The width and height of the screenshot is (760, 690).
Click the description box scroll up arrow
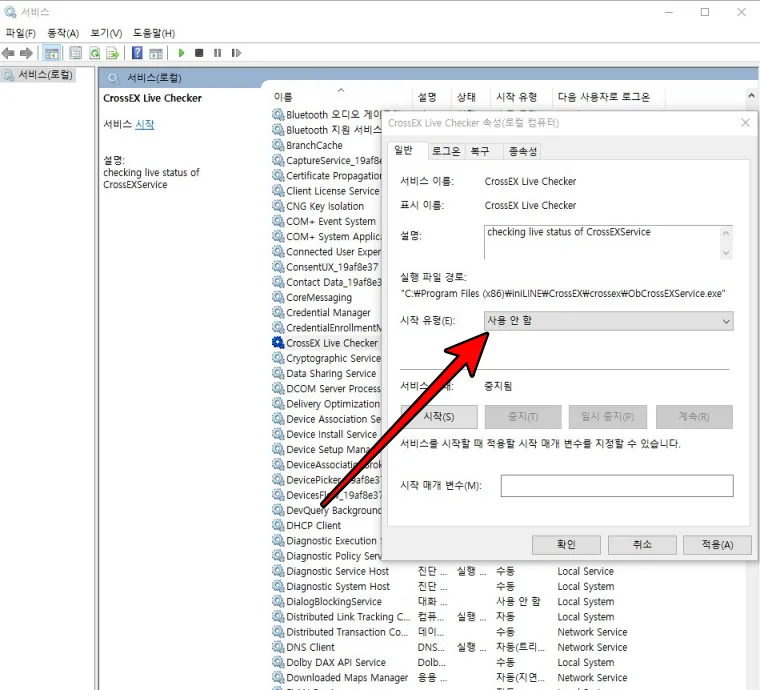click(x=726, y=233)
